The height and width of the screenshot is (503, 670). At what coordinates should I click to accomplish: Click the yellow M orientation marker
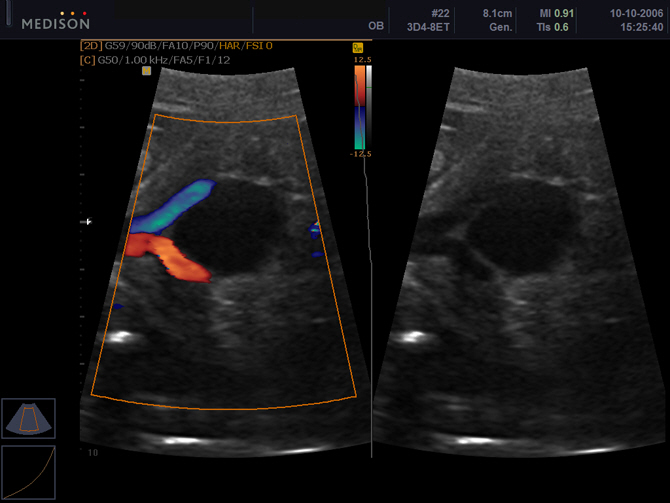(x=147, y=71)
